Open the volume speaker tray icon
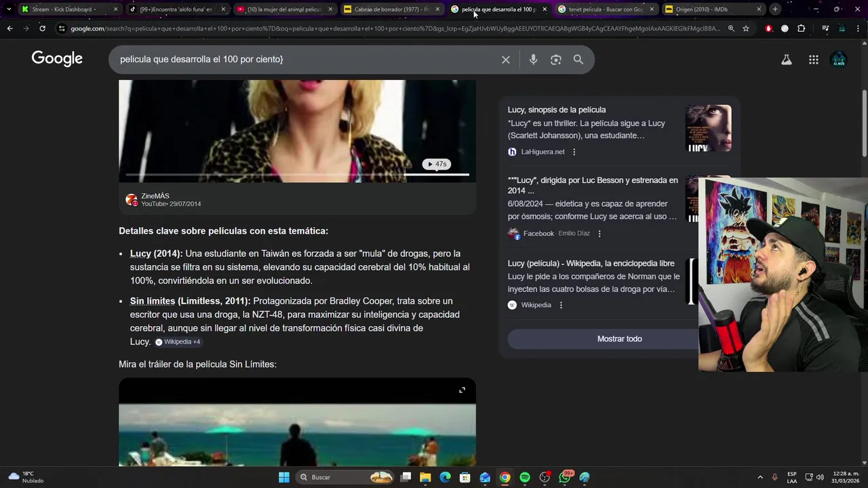 point(820,477)
